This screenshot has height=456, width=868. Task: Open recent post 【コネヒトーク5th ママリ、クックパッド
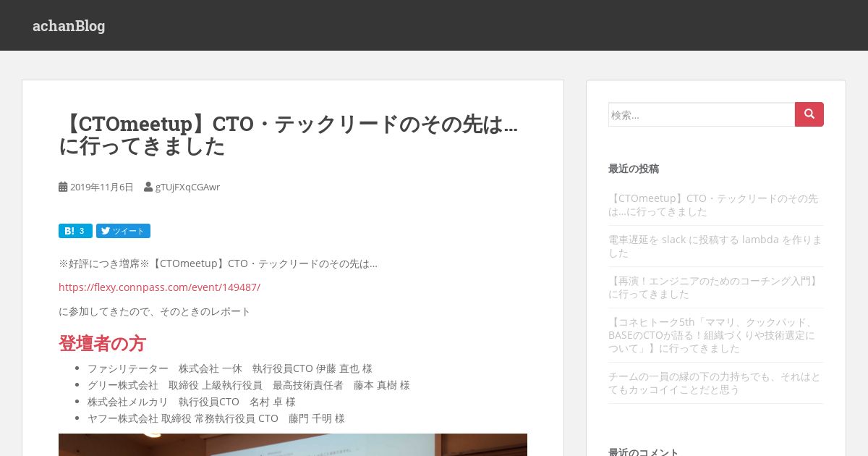point(712,335)
